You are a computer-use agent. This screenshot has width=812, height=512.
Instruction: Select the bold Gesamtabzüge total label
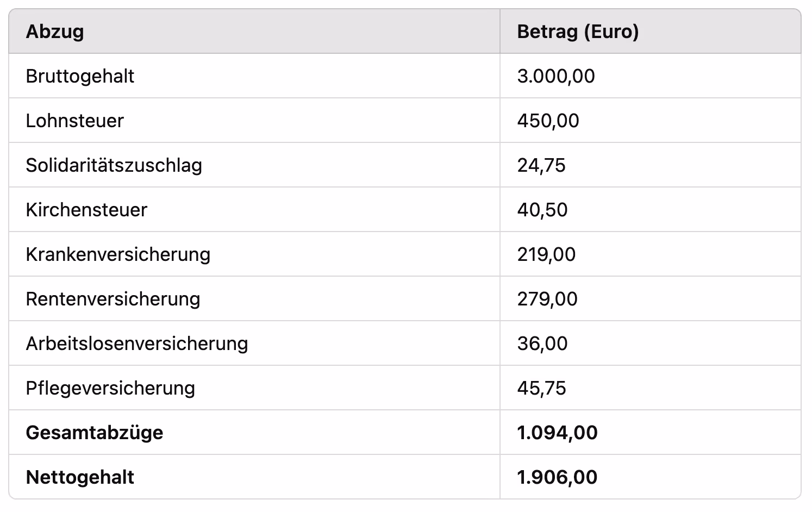click(95, 433)
